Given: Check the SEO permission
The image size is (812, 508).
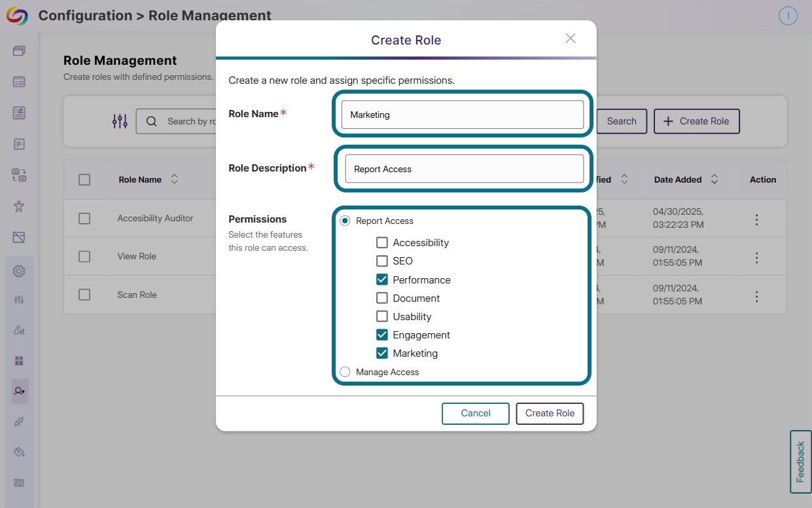Looking at the screenshot, I should click(x=382, y=261).
